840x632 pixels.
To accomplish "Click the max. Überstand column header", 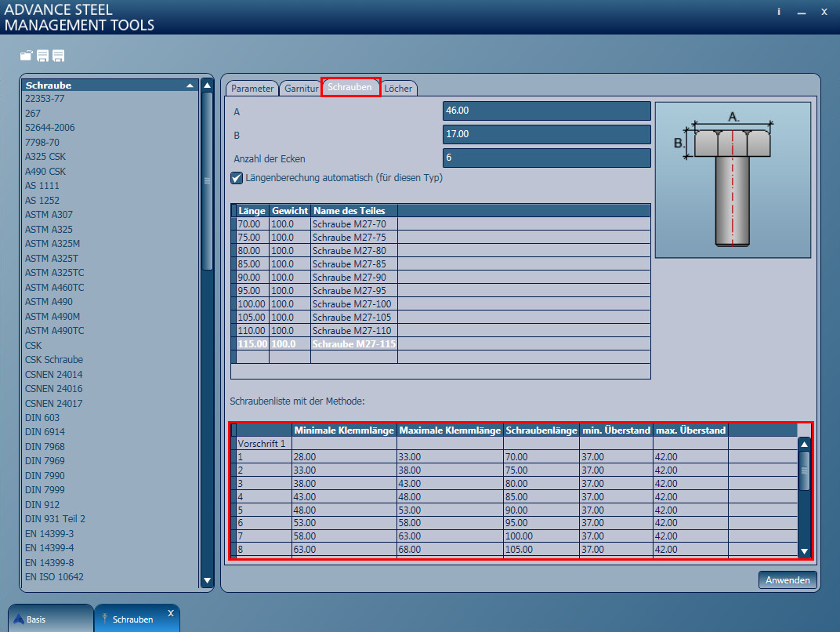I will coord(690,430).
